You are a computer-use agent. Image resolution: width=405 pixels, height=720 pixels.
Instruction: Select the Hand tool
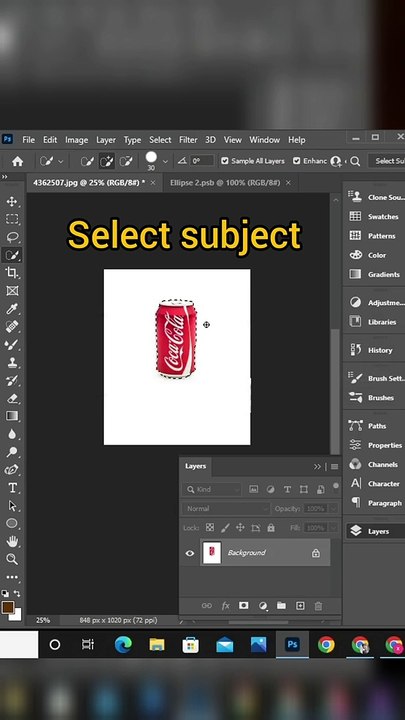click(12, 541)
